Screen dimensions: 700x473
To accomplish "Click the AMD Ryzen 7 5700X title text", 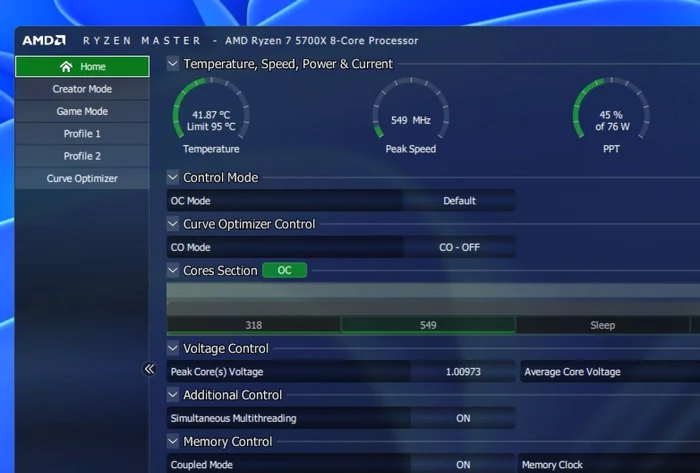I will [321, 41].
